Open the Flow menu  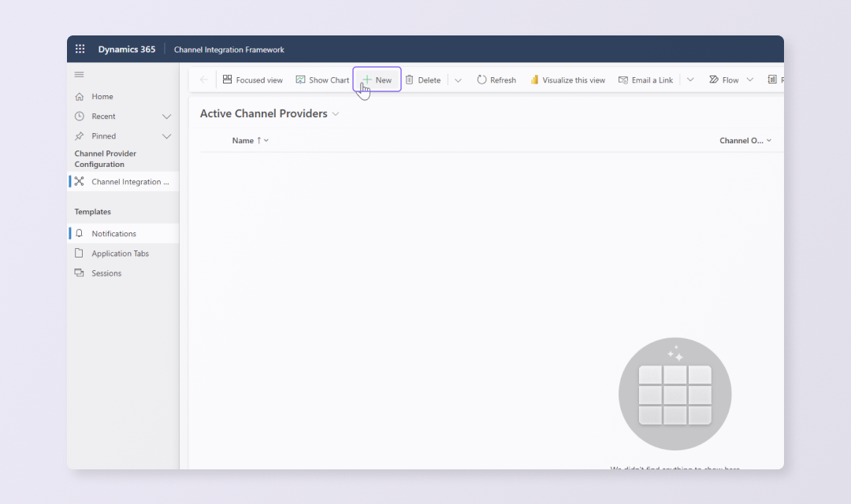pos(723,80)
